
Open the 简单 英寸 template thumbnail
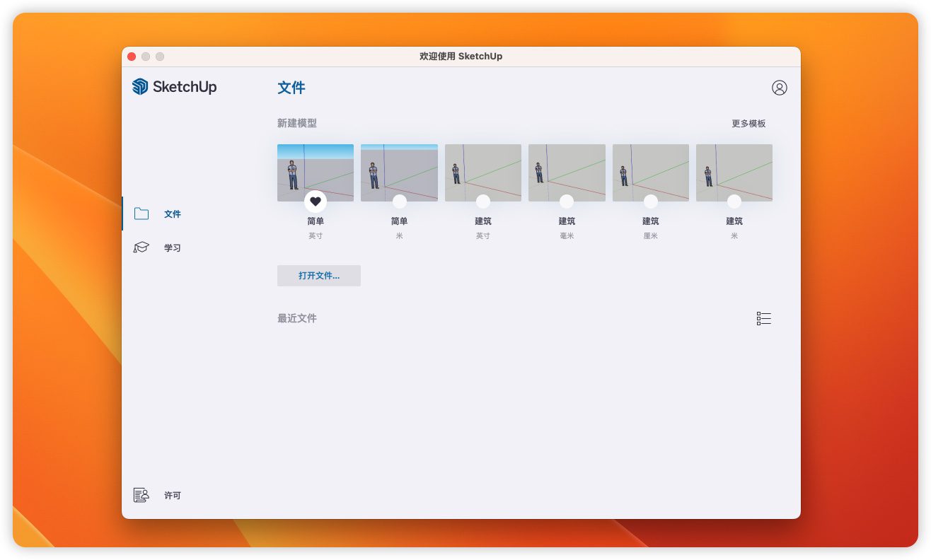point(316,173)
